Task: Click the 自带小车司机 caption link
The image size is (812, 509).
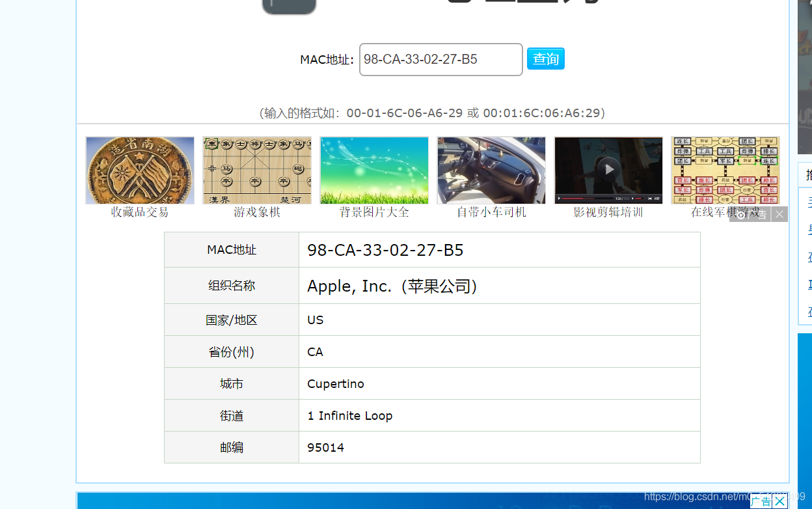Action: point(491,212)
